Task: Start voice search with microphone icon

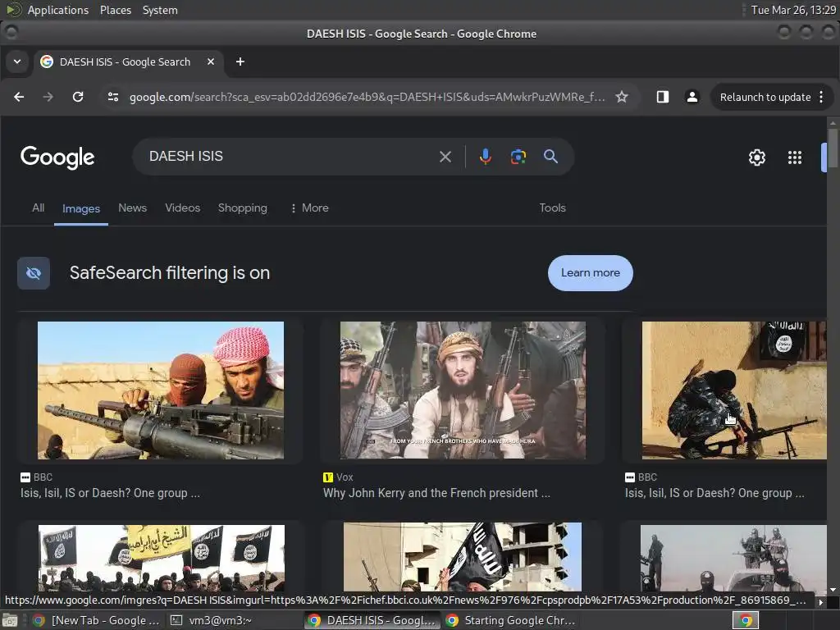Action: tap(486, 157)
